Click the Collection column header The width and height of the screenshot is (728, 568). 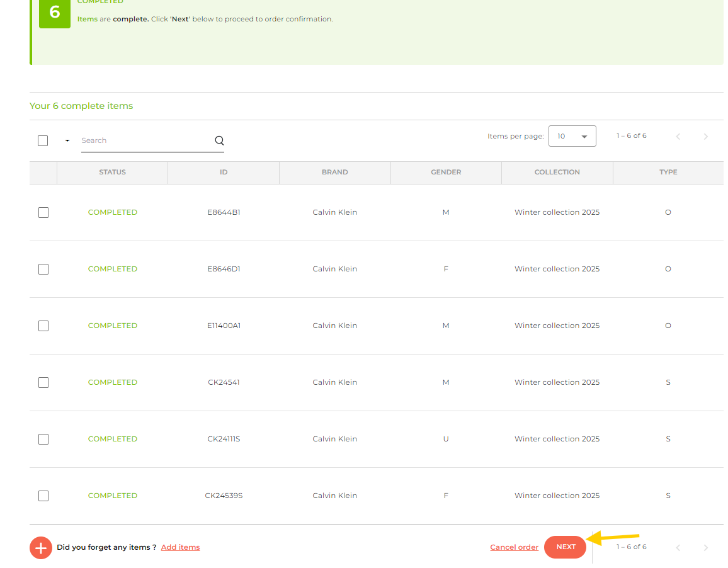(557, 172)
